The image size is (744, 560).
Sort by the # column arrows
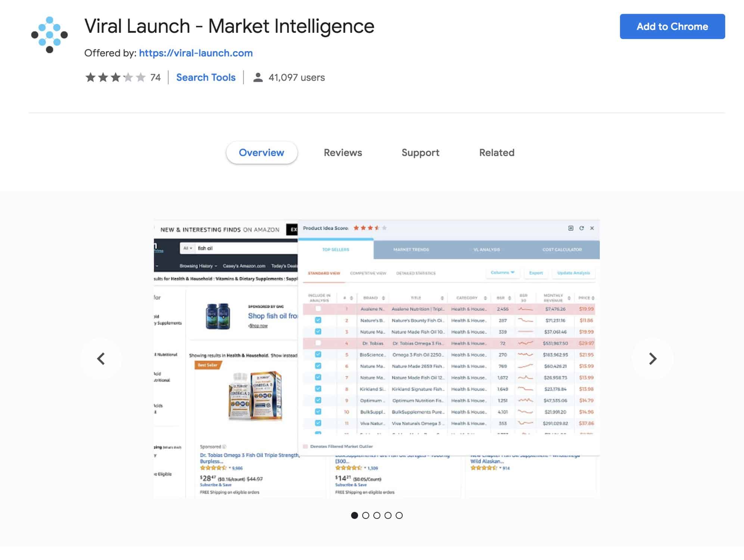click(351, 298)
